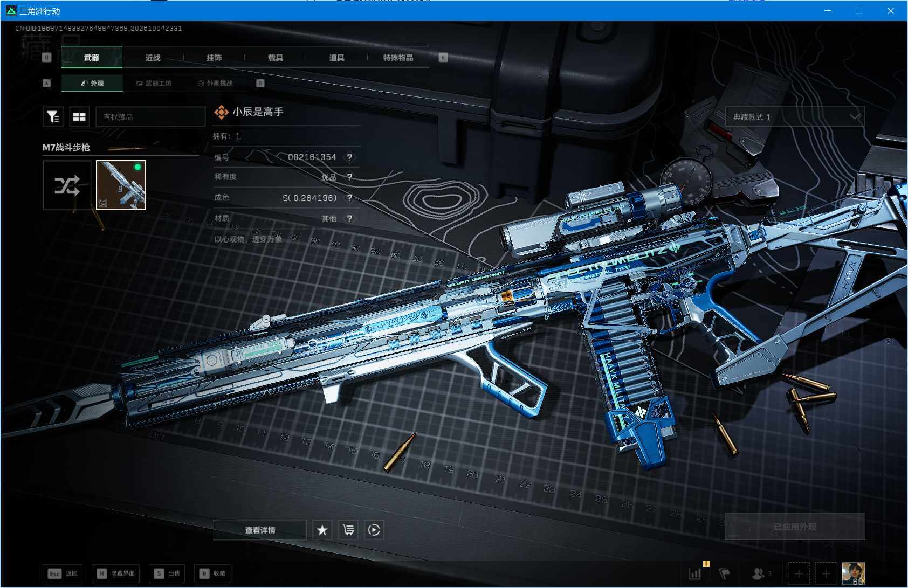Click the wear value S( 0.264196)

309,198
